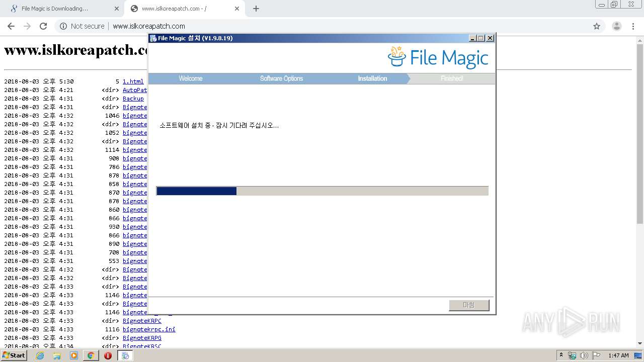Click the Chrome taskbar icon
The image size is (644, 362).
[91, 355]
